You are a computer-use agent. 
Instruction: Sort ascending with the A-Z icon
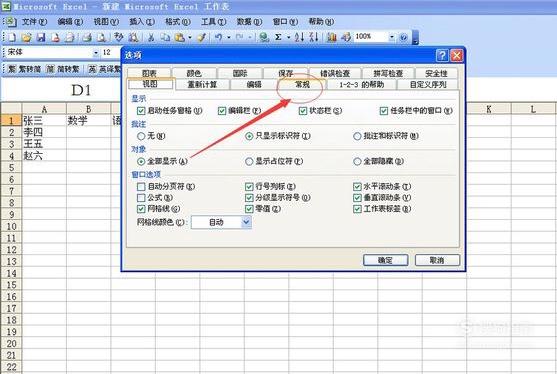299,37
